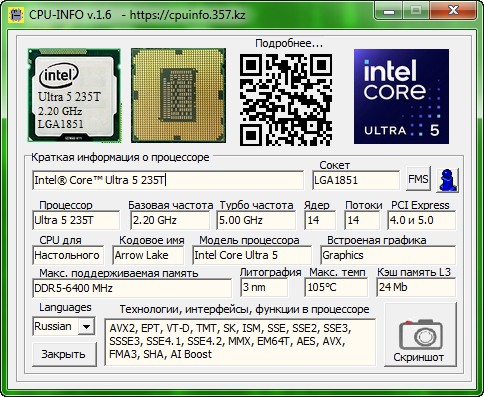Viewport: 484px width, 397px height.
Task: Open the Languages dropdown arrow
Action: click(86, 326)
